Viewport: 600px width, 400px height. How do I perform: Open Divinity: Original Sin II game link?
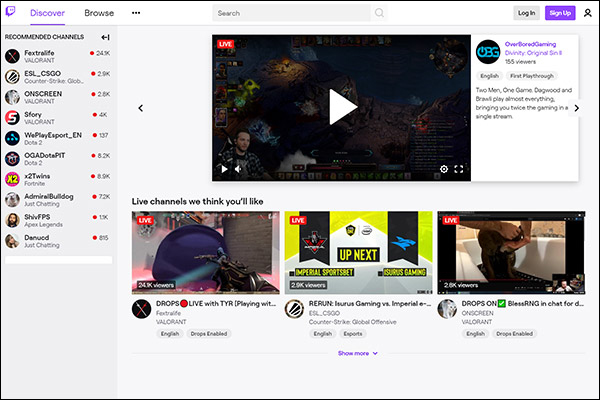533,53
